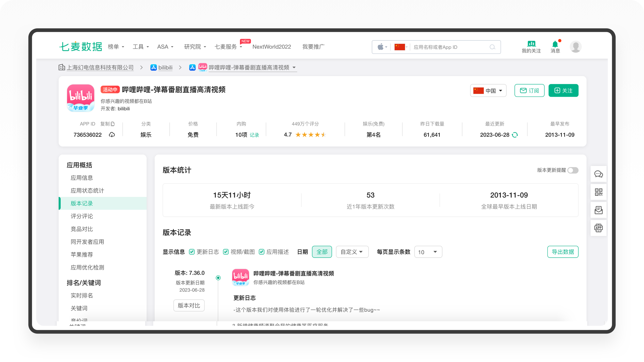Open the QR code icon panel
Image resolution: width=644 pixels, height=362 pixels.
pyautogui.click(x=598, y=192)
